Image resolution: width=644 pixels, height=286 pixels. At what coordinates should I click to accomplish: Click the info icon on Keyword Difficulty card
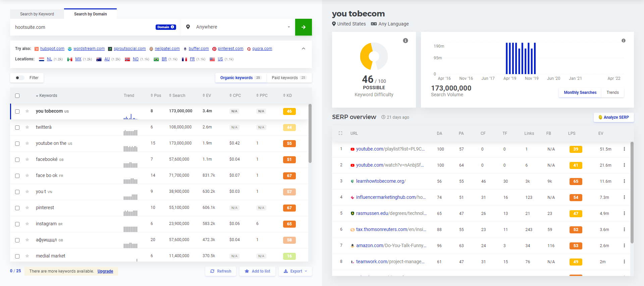[406, 41]
